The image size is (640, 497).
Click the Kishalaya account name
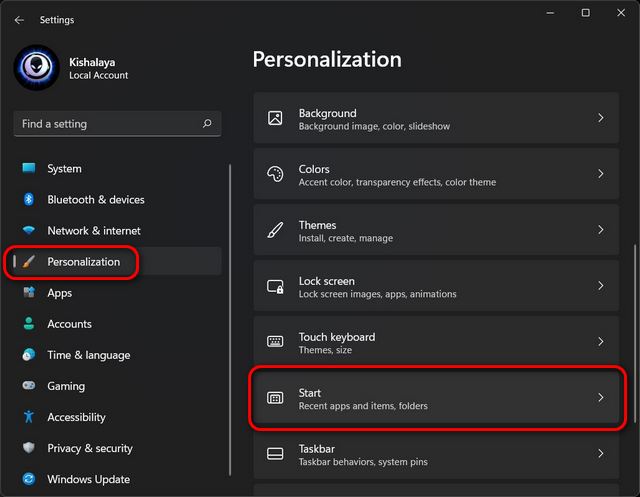[x=92, y=62]
